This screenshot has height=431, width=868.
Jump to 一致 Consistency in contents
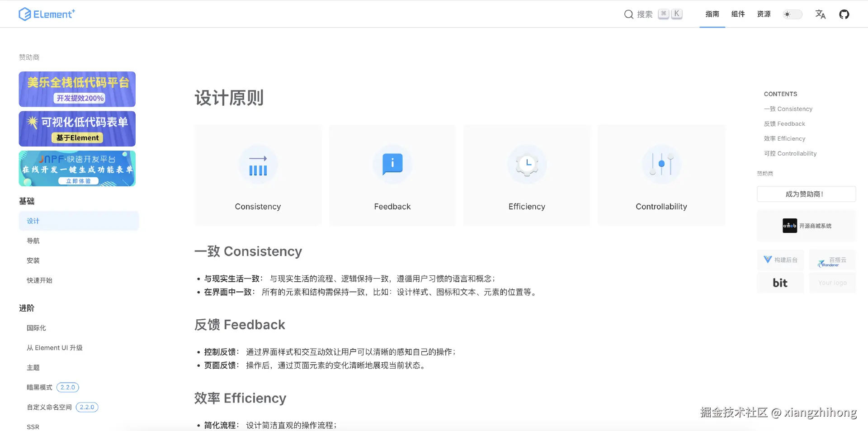788,109
